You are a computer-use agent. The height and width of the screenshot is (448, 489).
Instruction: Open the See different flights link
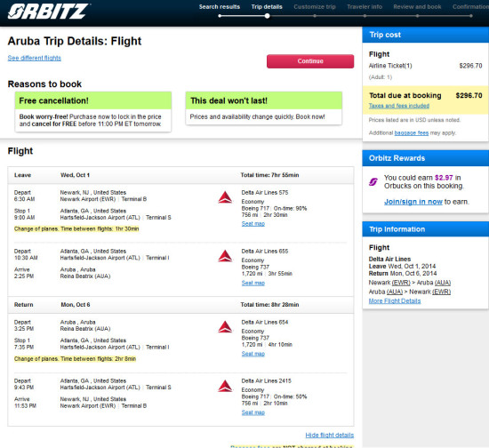pyautogui.click(x=35, y=58)
